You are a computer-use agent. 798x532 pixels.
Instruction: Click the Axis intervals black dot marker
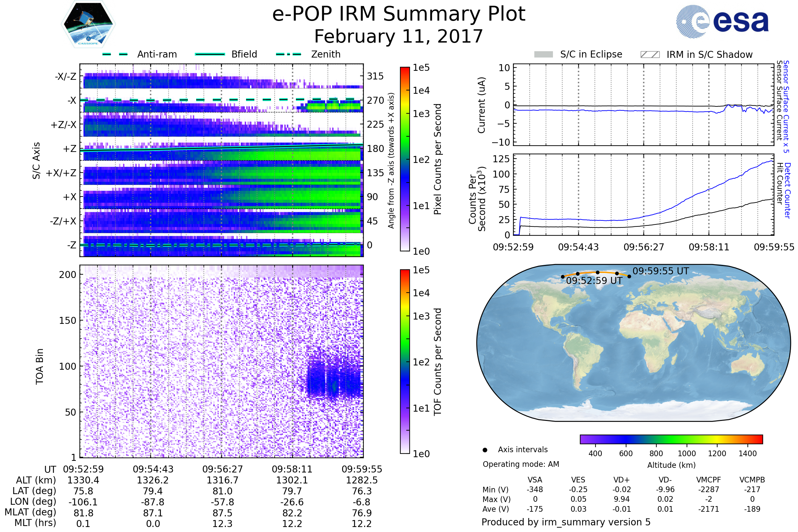pos(485,450)
